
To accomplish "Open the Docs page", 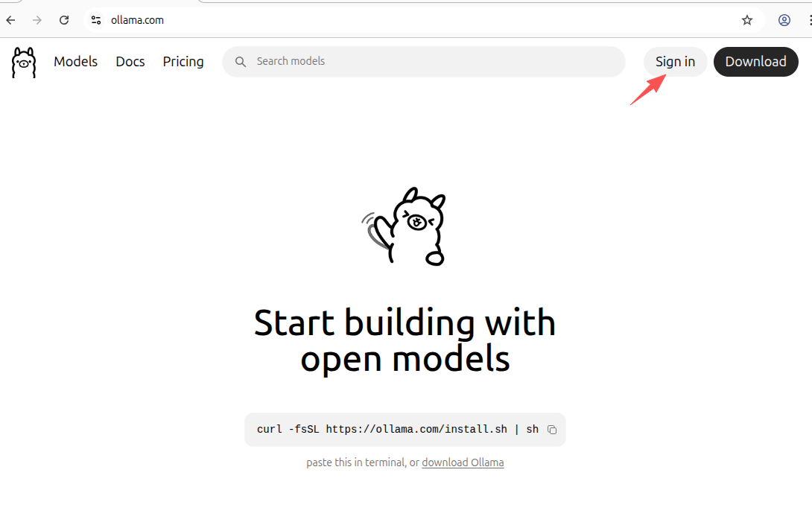I will 130,62.
